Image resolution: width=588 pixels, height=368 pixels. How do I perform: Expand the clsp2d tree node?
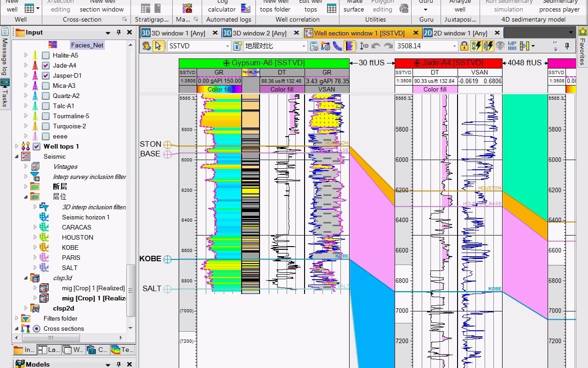point(26,308)
